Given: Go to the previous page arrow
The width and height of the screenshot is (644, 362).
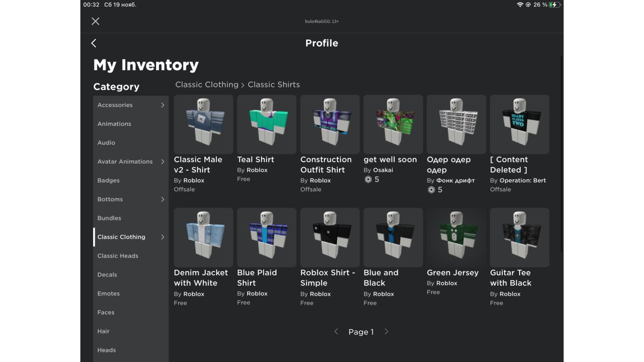Looking at the screenshot, I should [x=336, y=332].
